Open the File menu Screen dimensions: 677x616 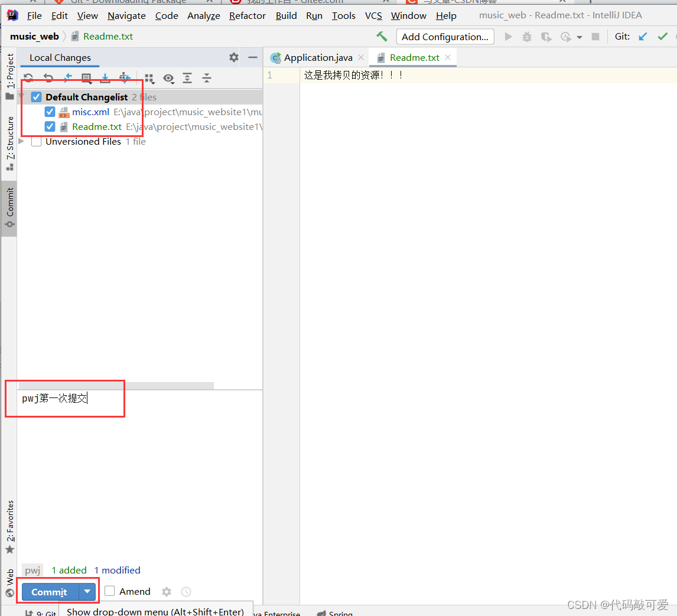(34, 16)
